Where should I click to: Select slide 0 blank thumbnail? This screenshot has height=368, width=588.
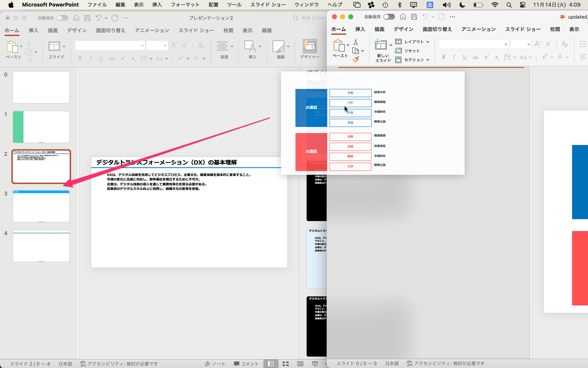point(41,87)
